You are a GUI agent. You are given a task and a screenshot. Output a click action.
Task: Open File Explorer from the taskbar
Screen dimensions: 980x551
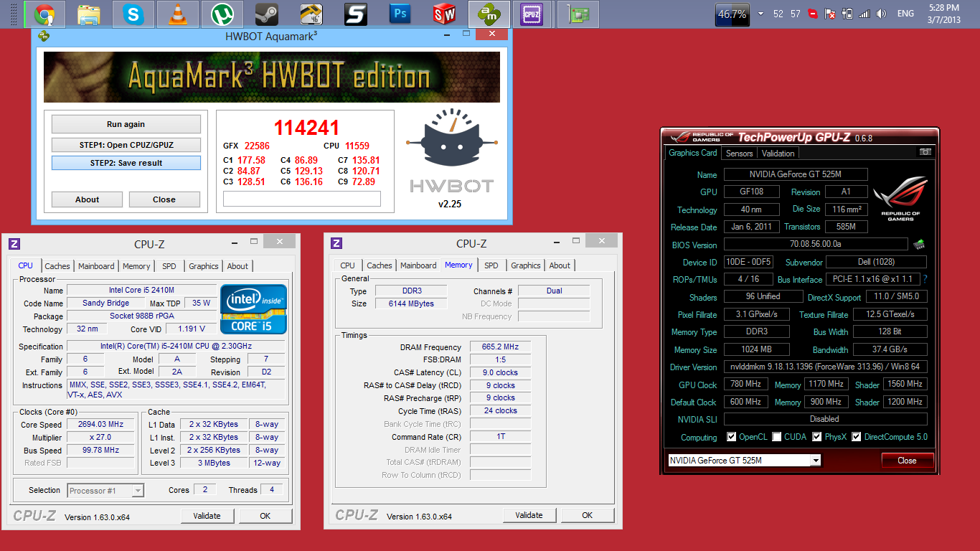tap(89, 14)
